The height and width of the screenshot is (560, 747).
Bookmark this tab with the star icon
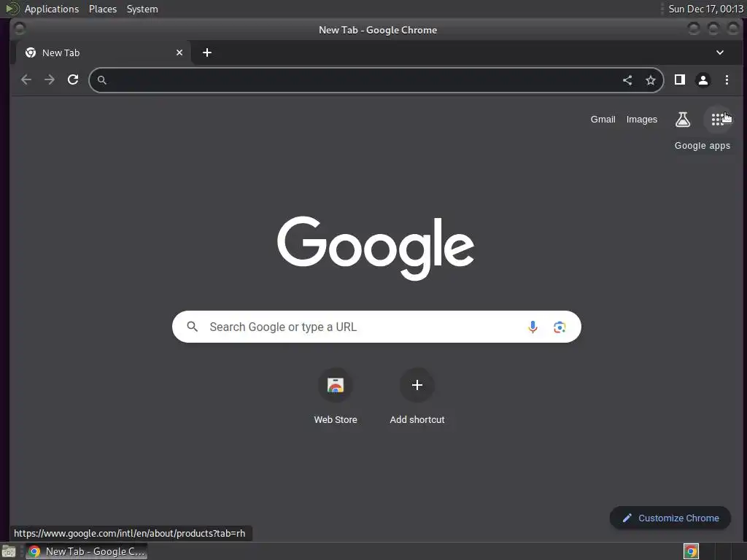[650, 80]
